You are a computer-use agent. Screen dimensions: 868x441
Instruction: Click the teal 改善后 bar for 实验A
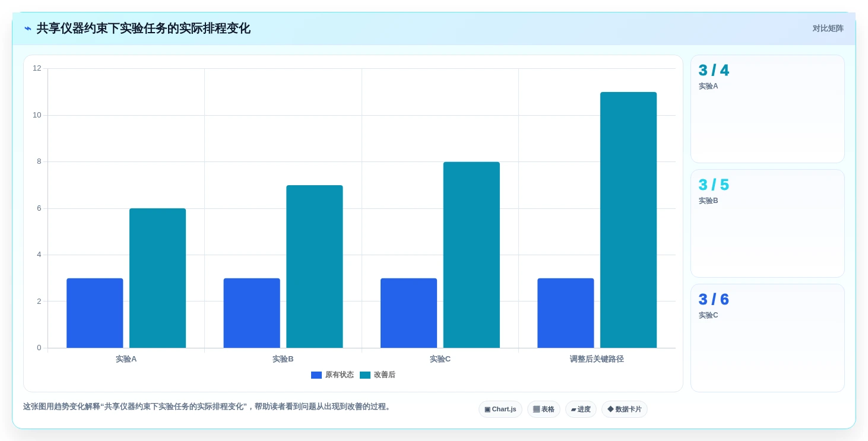point(157,278)
